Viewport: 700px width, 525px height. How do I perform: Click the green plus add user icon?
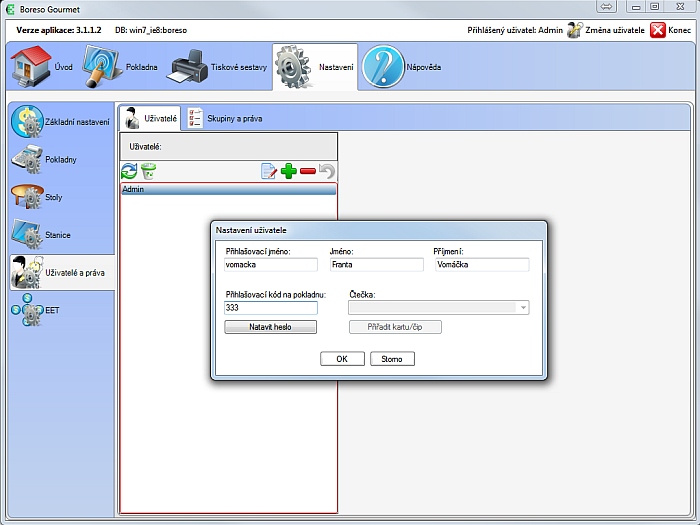[288, 171]
